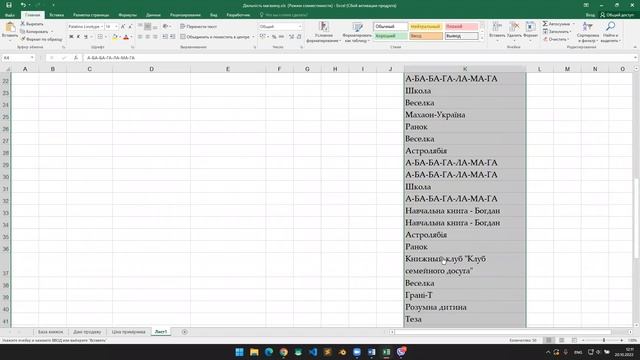Switch to Page Layout view in status bar
The height and width of the screenshot is (360, 640).
[x=562, y=340]
